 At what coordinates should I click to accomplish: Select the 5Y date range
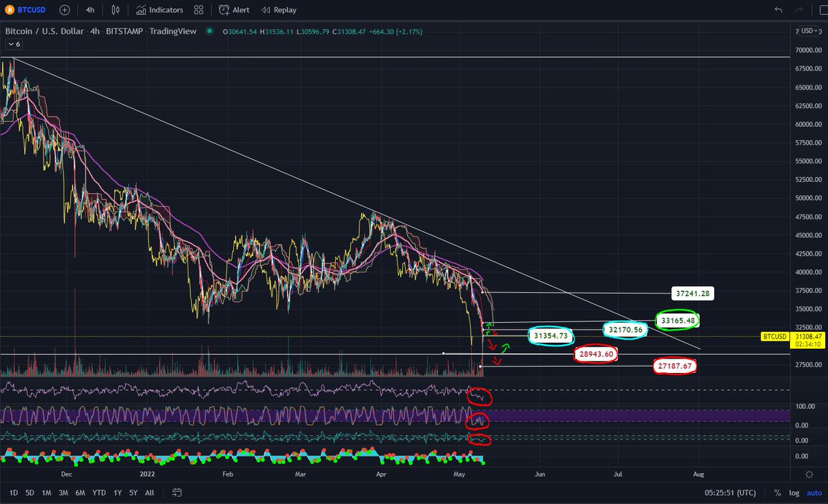(133, 492)
